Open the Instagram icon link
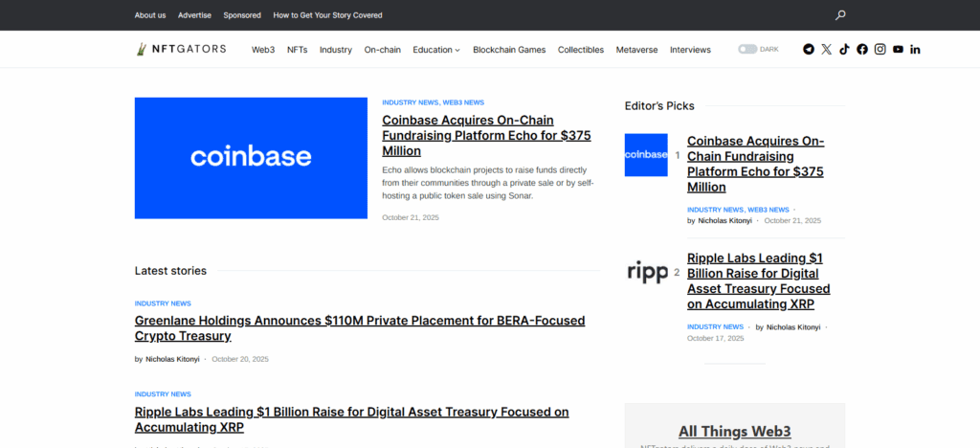Viewport: 980px width, 448px height. [x=880, y=50]
